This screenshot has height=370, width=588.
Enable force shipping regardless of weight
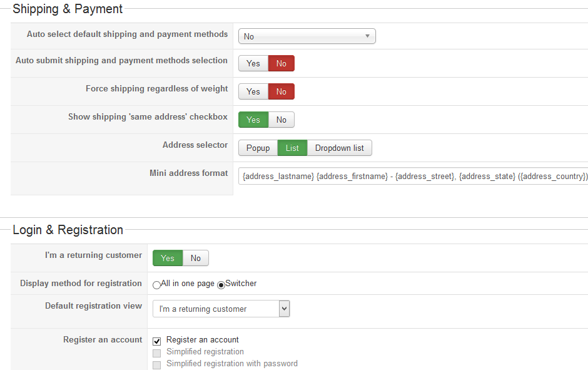coord(253,91)
